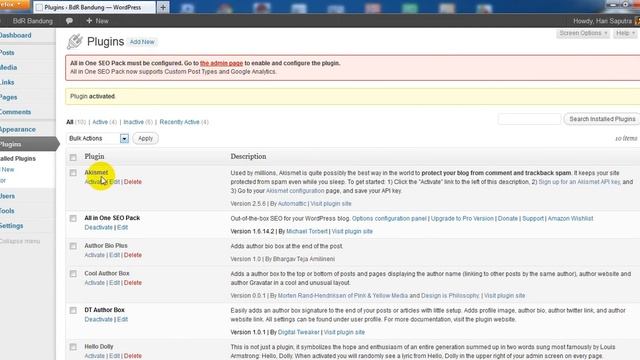Open Settings menu in sidebar
The image size is (640, 360).
coord(12,226)
